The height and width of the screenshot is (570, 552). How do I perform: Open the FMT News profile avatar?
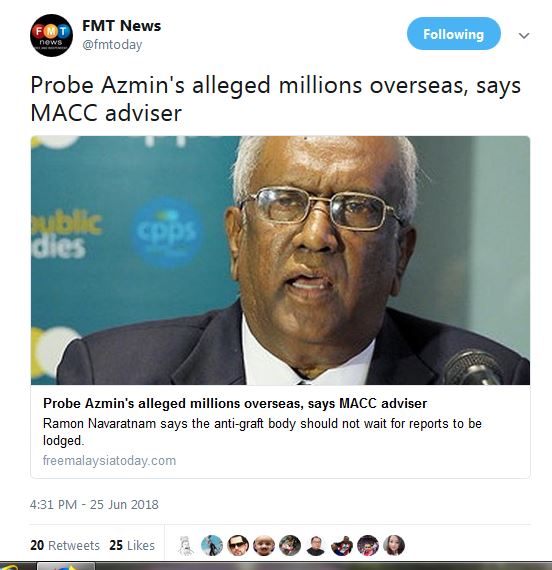51,36
